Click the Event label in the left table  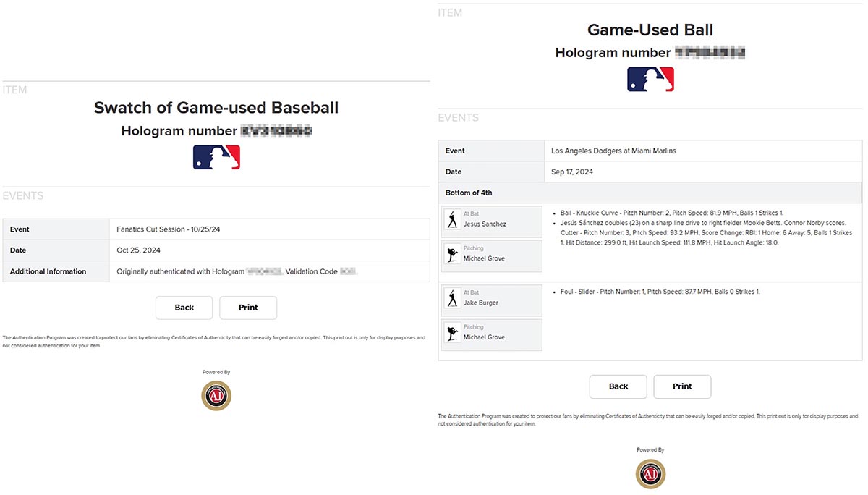pyautogui.click(x=20, y=229)
